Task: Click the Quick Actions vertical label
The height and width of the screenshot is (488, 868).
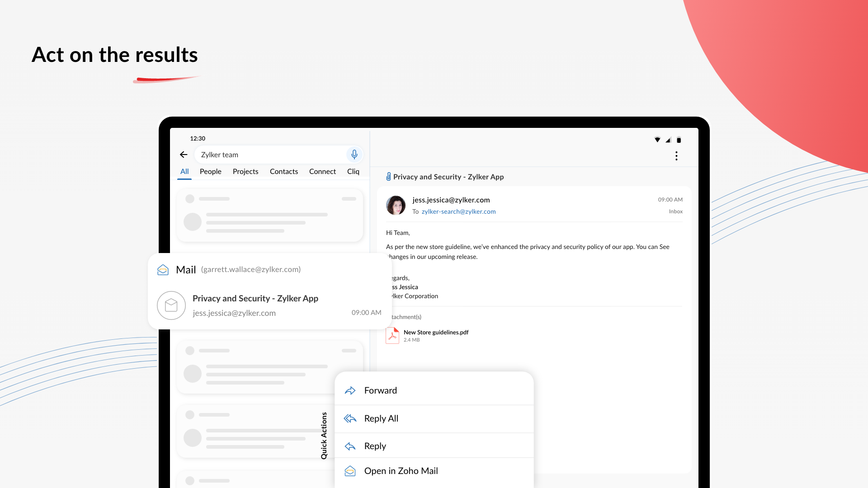Action: click(x=324, y=436)
